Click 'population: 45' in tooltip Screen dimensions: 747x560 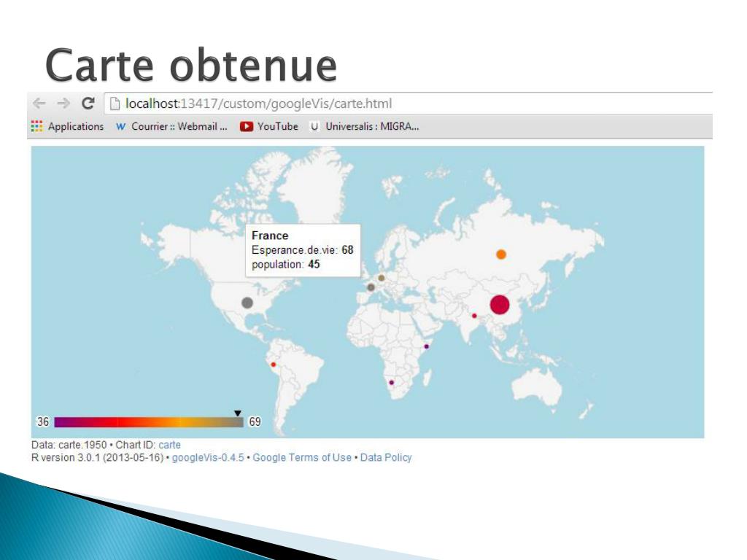(286, 264)
